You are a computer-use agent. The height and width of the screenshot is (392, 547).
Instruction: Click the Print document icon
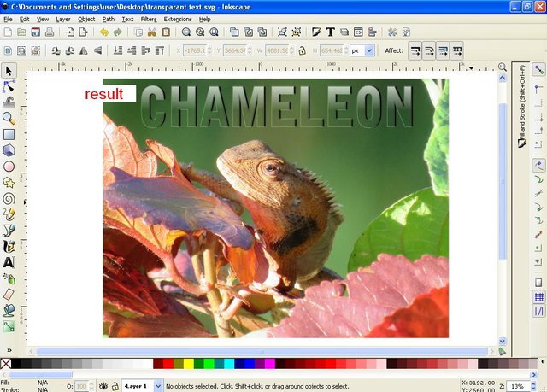(x=50, y=32)
